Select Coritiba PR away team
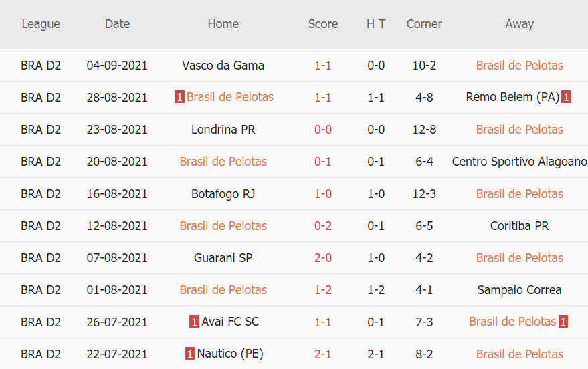Screen dimensions: 588x369 [x=519, y=226]
